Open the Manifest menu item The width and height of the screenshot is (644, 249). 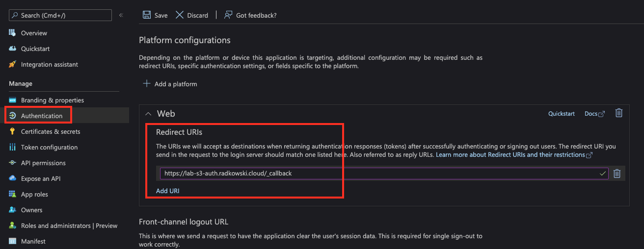click(x=33, y=241)
